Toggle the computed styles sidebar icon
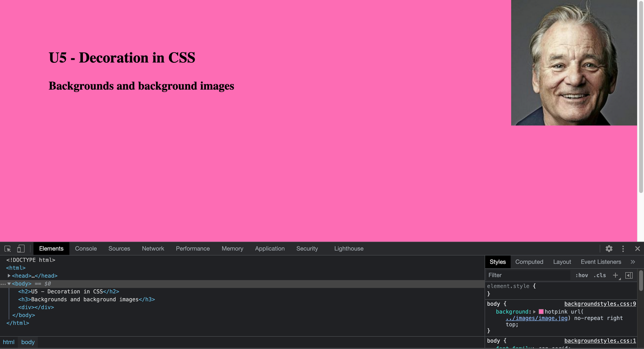Image resolution: width=644 pixels, height=349 pixels. 629,275
